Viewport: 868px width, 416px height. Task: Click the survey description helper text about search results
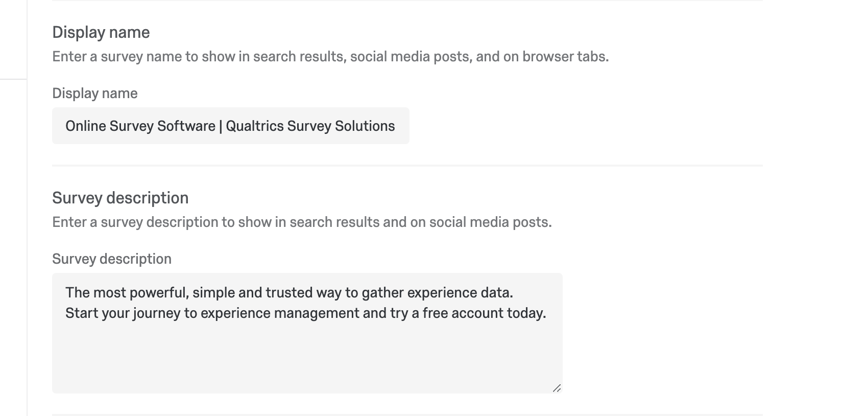point(302,222)
